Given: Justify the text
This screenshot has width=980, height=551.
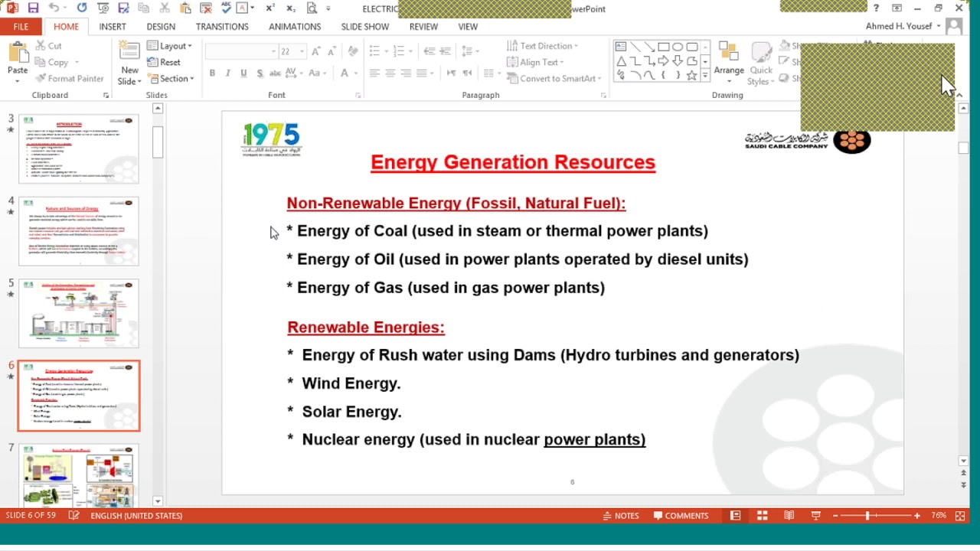Looking at the screenshot, I should pos(421,73).
